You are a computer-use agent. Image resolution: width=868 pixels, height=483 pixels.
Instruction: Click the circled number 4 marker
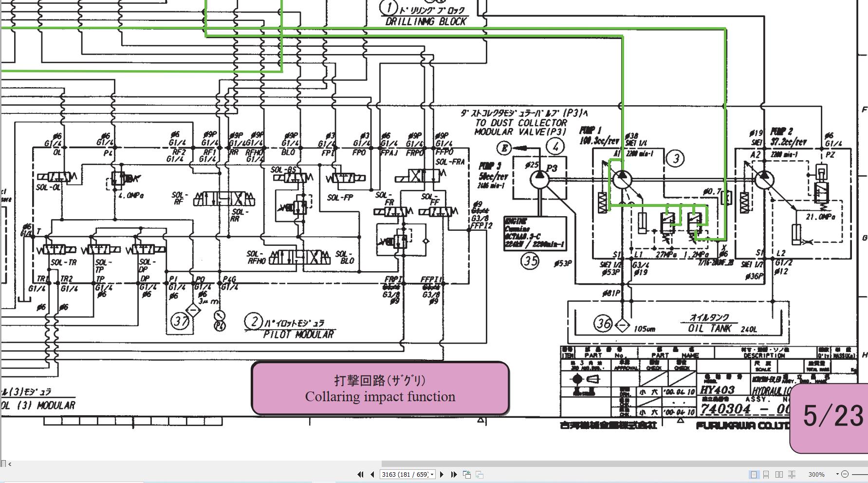[555, 146]
